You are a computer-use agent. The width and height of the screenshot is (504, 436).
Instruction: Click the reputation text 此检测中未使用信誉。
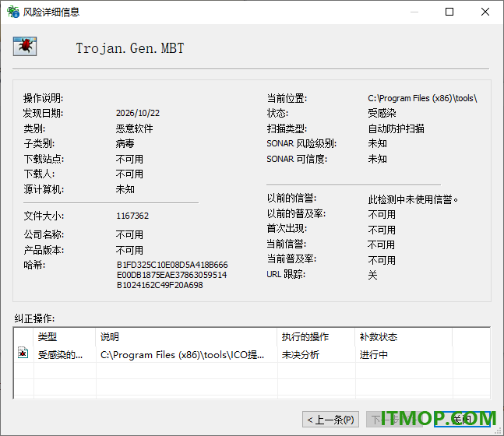coord(414,199)
